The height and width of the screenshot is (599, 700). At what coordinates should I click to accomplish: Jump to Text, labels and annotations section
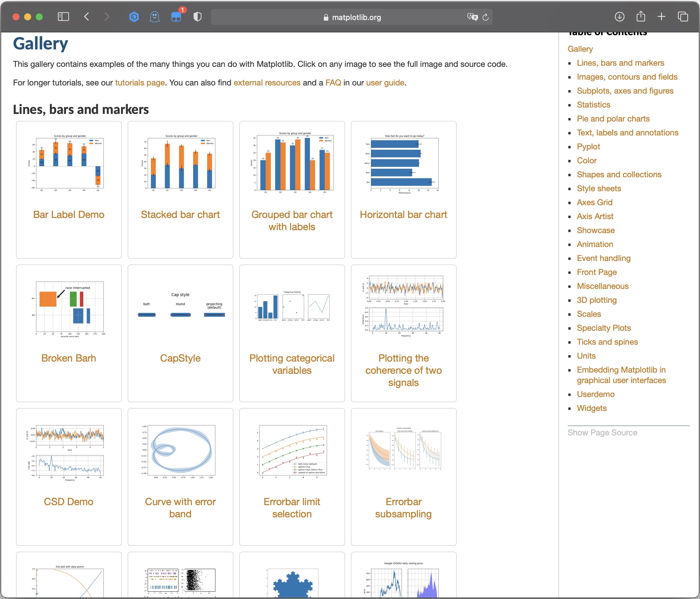point(627,133)
